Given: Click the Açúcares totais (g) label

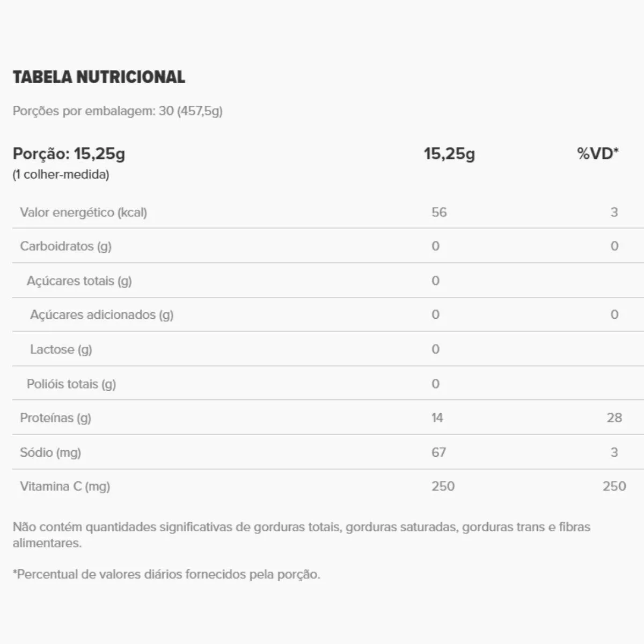Looking at the screenshot, I should (79, 281).
